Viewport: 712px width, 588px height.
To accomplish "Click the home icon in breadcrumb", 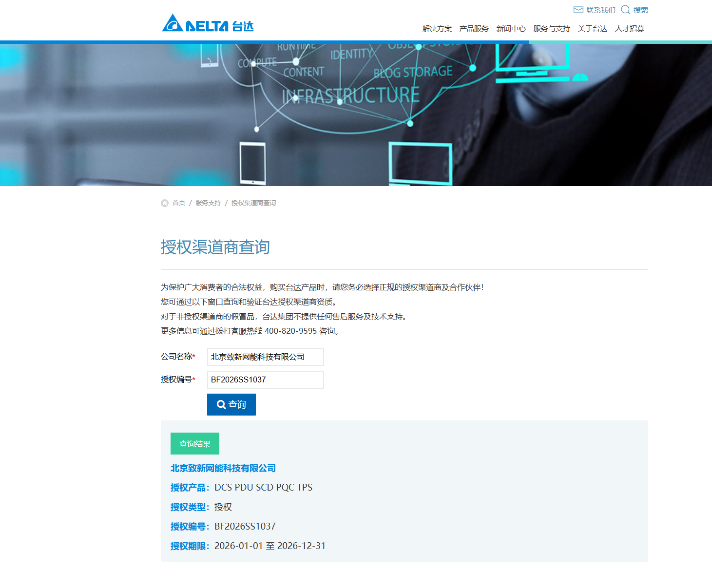I will (x=165, y=203).
